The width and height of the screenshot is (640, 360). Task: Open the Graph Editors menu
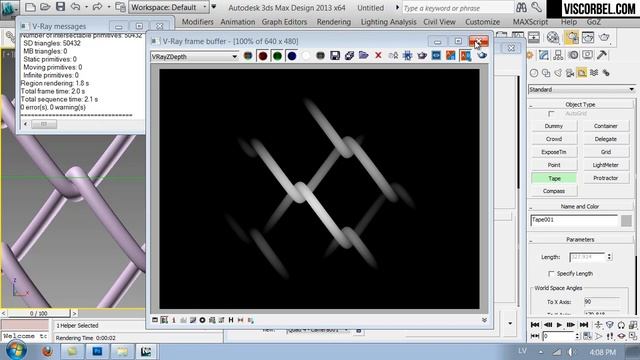[284, 22]
